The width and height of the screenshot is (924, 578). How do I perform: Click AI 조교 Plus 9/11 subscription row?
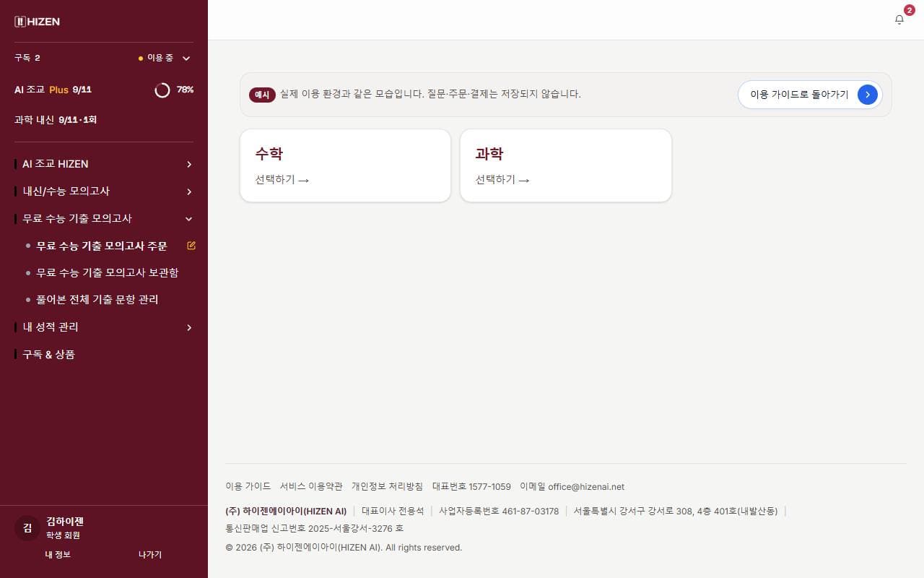(104, 90)
